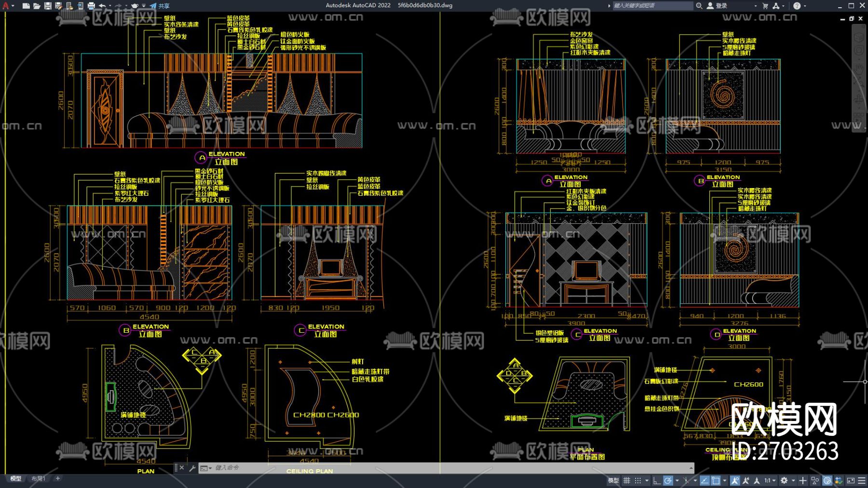The width and height of the screenshot is (868, 488).
Task: Save the drawing with the floppy disk icon
Action: click(x=48, y=6)
